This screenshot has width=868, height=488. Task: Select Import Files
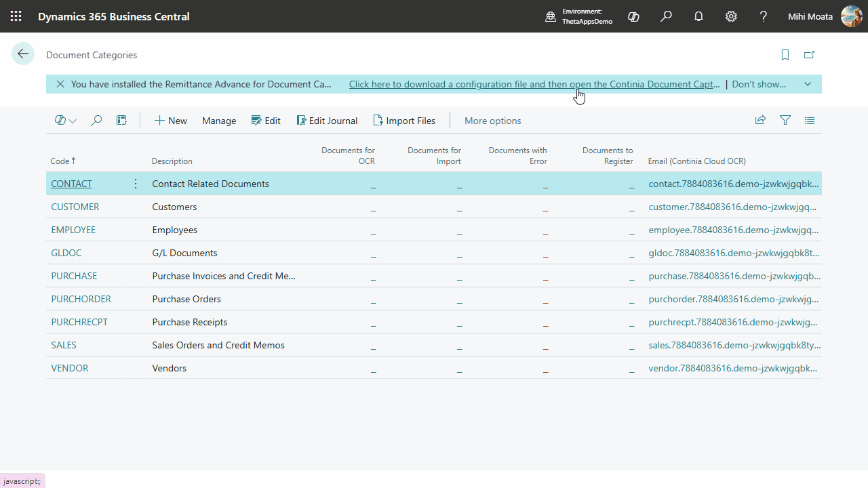point(404,121)
